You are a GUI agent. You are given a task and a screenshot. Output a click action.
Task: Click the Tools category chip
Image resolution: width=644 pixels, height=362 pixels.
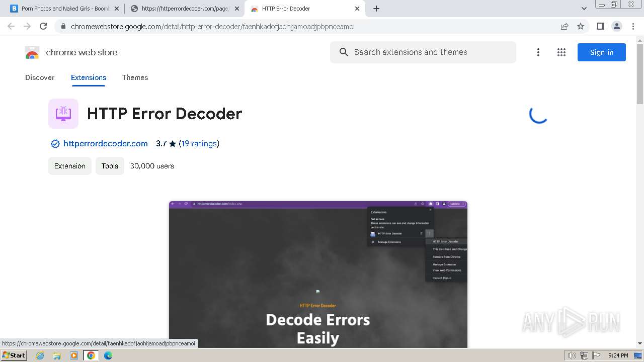(x=110, y=166)
